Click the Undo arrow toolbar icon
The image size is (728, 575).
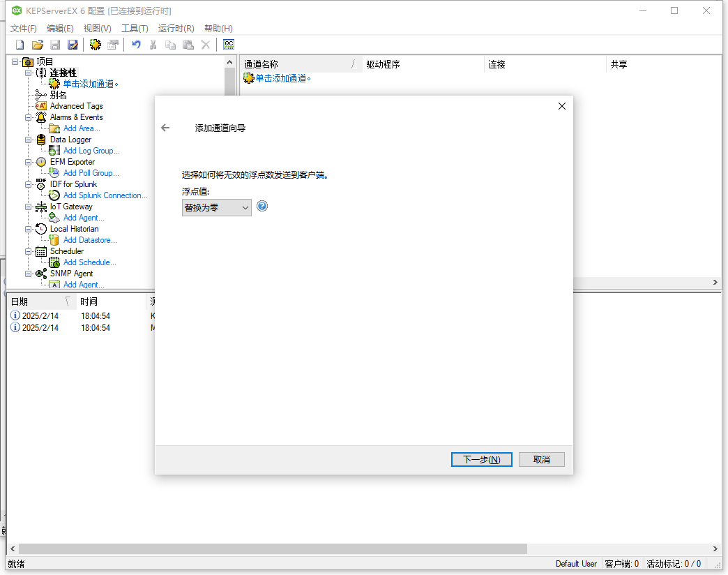coord(136,45)
